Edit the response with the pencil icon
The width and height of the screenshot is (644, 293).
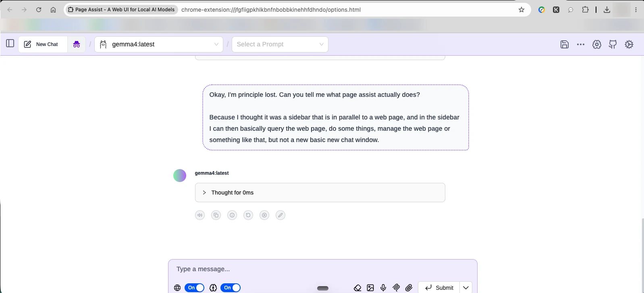point(280,215)
